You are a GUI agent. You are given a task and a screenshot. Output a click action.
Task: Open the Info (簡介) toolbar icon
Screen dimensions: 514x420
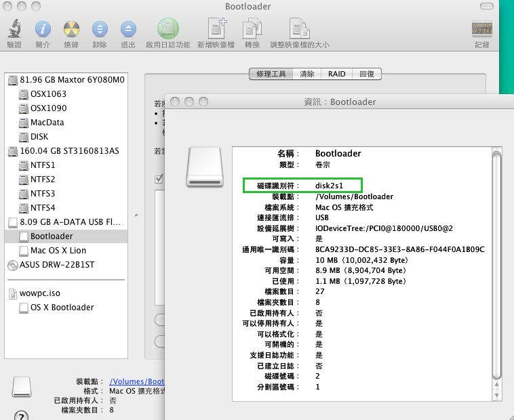point(43,29)
